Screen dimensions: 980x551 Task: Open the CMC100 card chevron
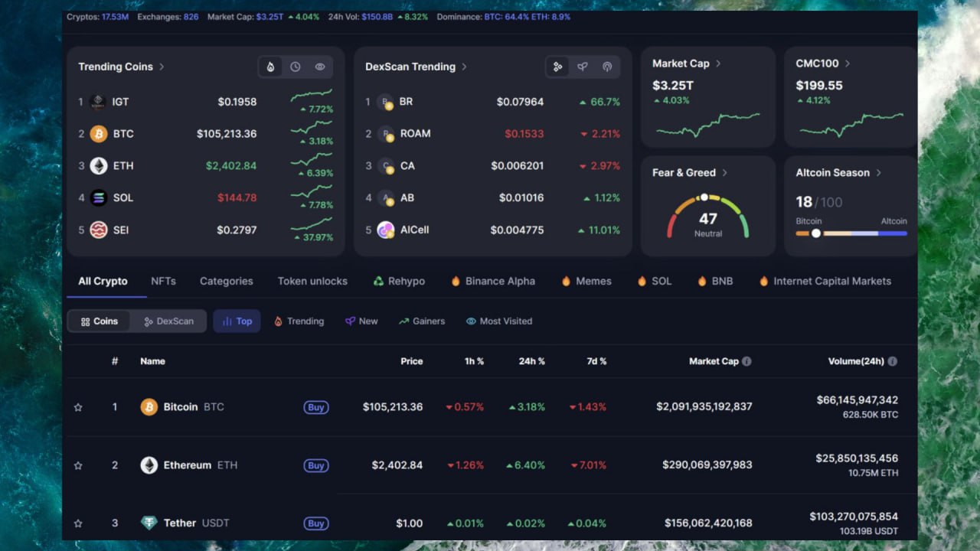click(x=847, y=64)
